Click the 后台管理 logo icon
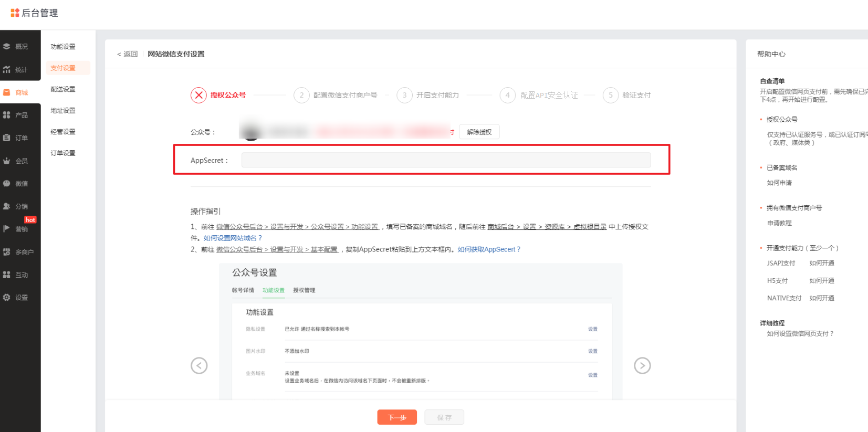This screenshot has height=432, width=868. (15, 13)
